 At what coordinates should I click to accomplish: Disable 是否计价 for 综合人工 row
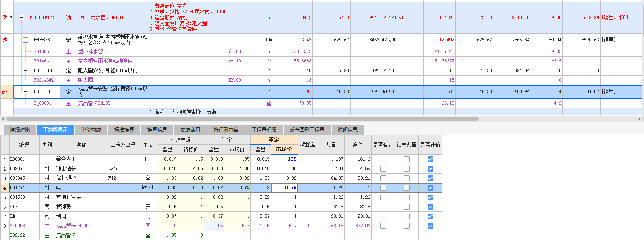point(430,159)
